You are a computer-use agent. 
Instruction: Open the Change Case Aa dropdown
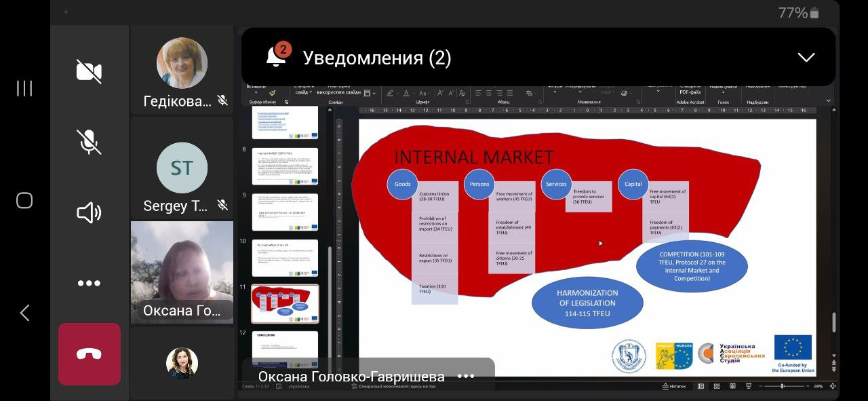pyautogui.click(x=424, y=94)
